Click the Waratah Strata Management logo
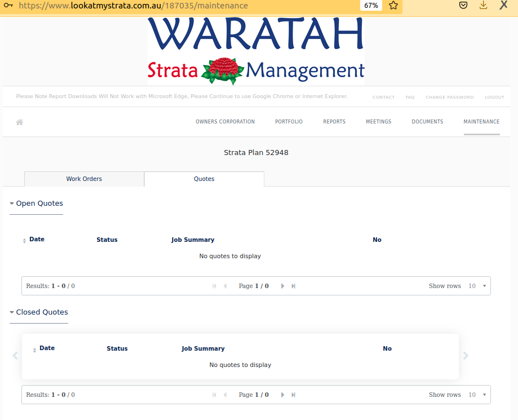518x420 pixels. [x=256, y=51]
